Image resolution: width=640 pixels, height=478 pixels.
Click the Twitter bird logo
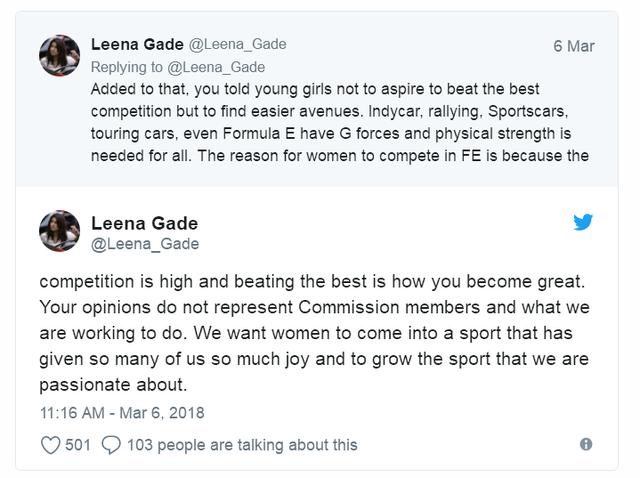coord(583,223)
